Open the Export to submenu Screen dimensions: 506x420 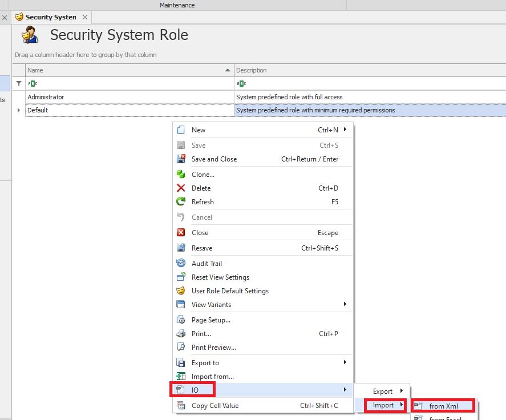click(x=345, y=363)
